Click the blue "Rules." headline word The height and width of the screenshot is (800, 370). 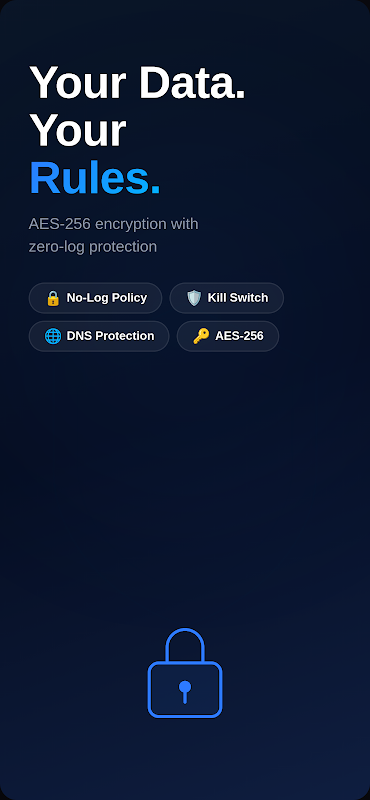(95, 178)
